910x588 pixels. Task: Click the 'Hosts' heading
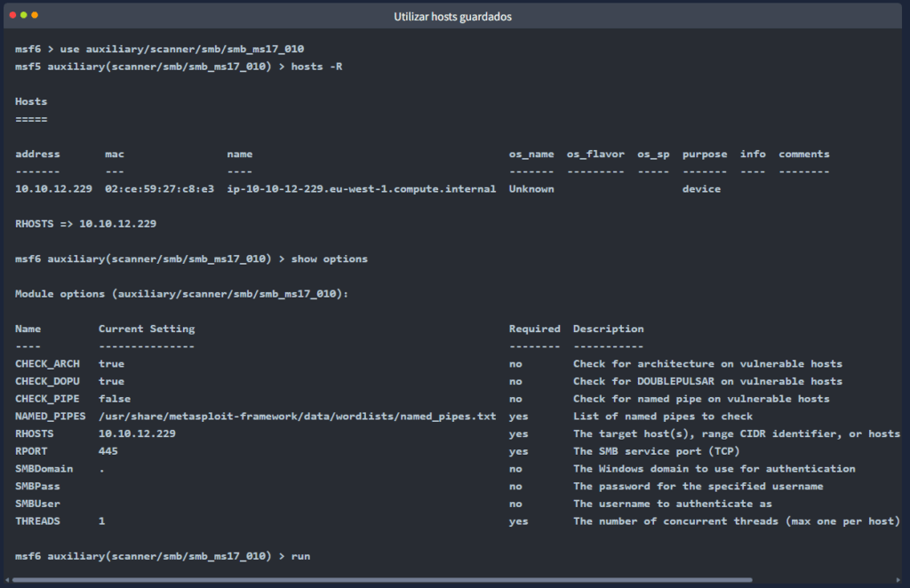point(31,101)
